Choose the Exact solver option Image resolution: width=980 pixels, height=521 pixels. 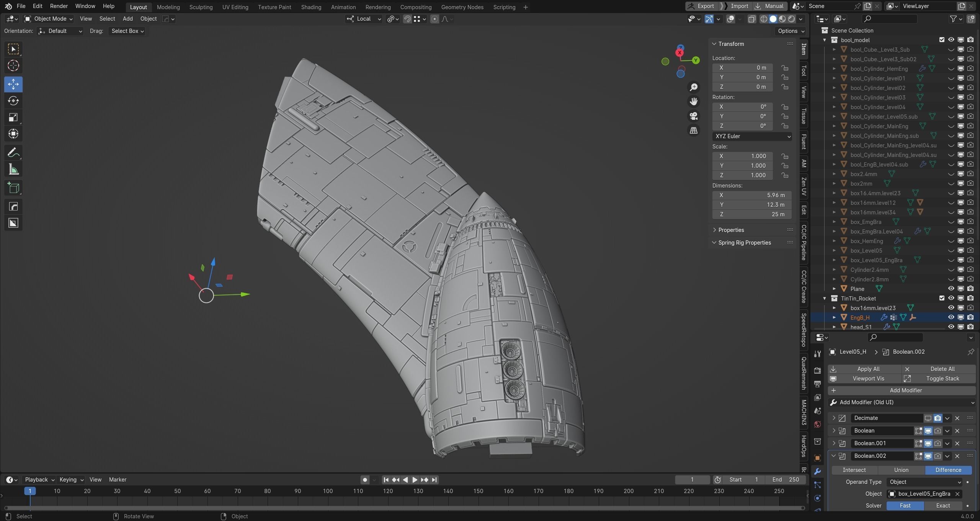click(x=943, y=506)
